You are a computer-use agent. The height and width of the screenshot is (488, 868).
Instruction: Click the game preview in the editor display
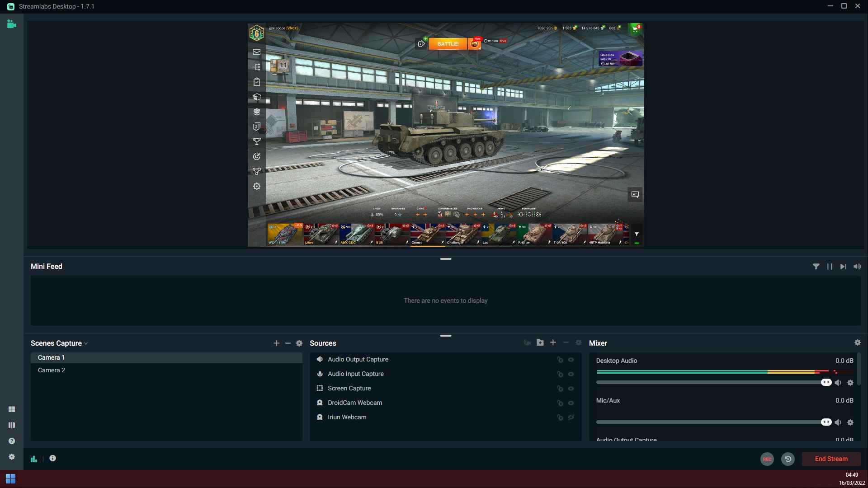coord(446,135)
